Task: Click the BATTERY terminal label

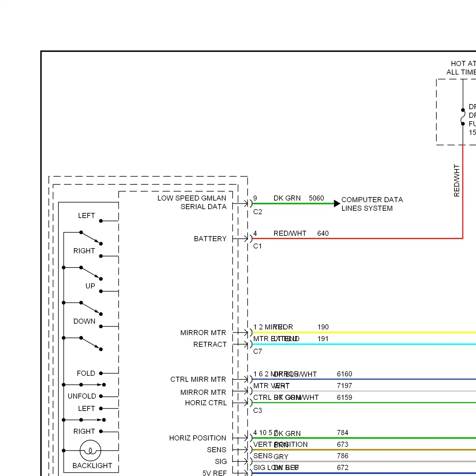Action: click(210, 239)
